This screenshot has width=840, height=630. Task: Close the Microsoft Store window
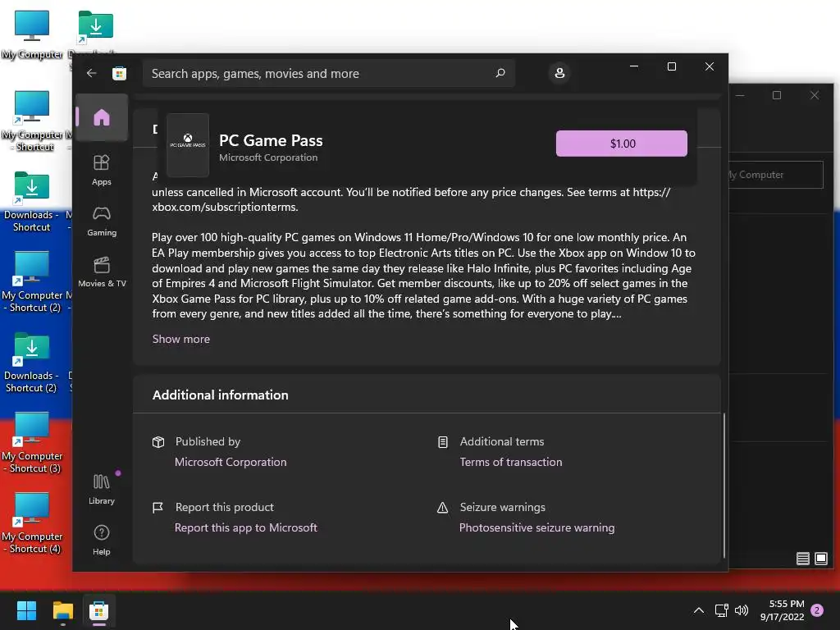tap(710, 66)
